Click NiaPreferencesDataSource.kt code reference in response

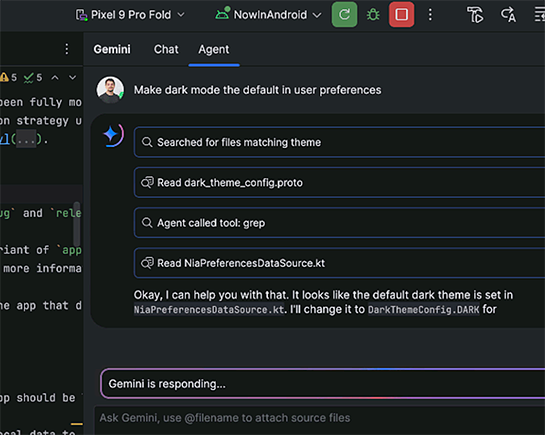[x=209, y=310]
